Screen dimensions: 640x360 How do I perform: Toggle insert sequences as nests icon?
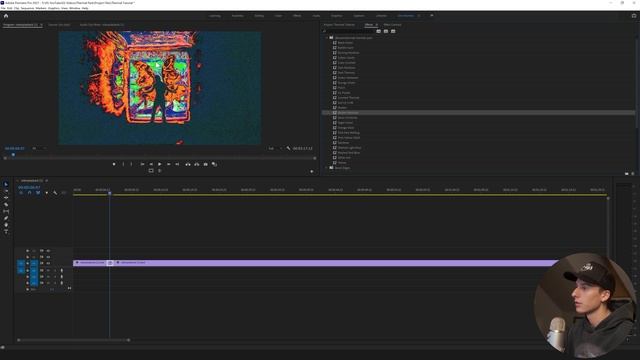coord(21,193)
